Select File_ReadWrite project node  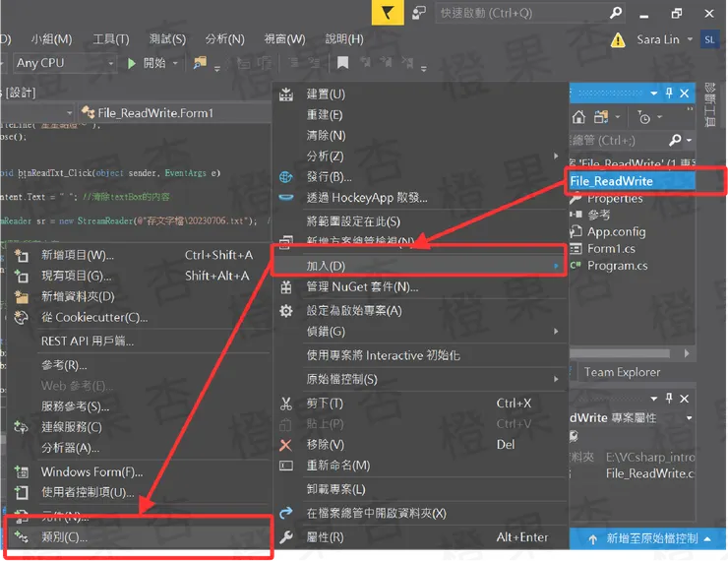pos(632,181)
